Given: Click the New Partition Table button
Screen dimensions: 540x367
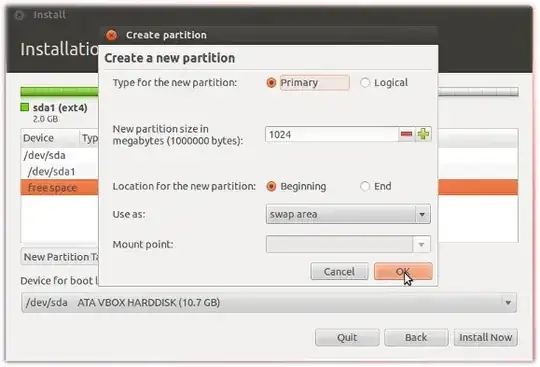Looking at the screenshot, I should click(60, 257).
